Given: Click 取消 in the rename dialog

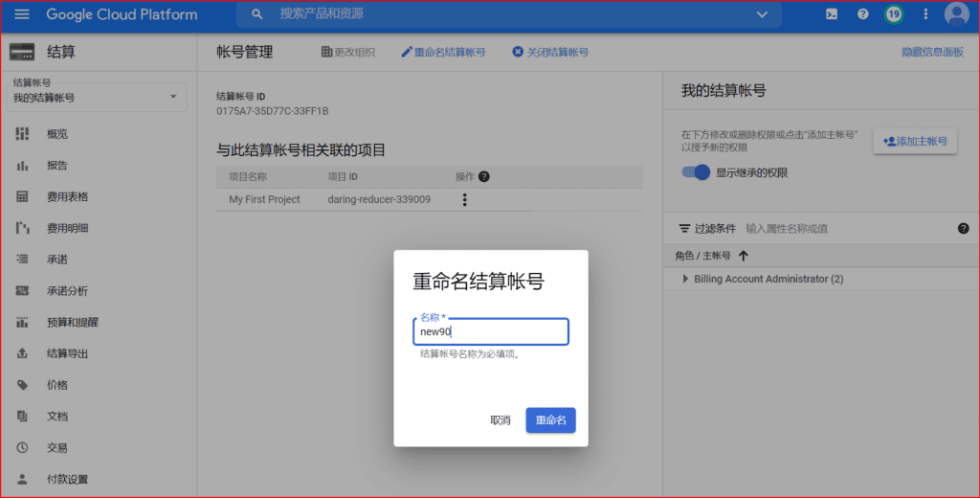Looking at the screenshot, I should pos(500,419).
